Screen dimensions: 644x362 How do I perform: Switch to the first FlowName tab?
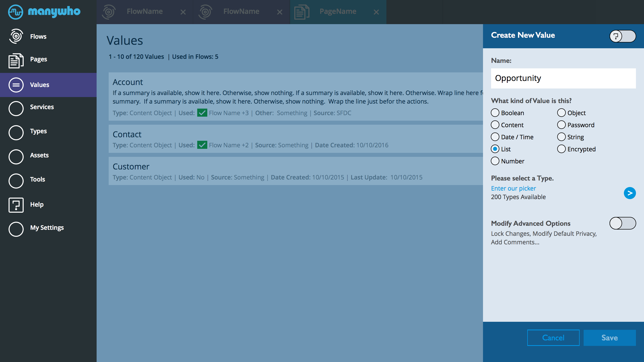145,12
